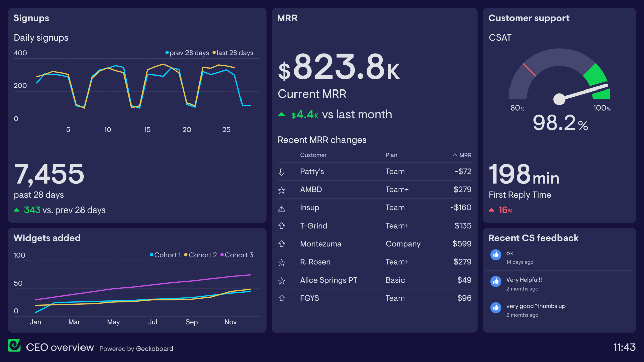Click the down arrow icon beside Patty's
This screenshot has height=362, width=644.
point(282,172)
